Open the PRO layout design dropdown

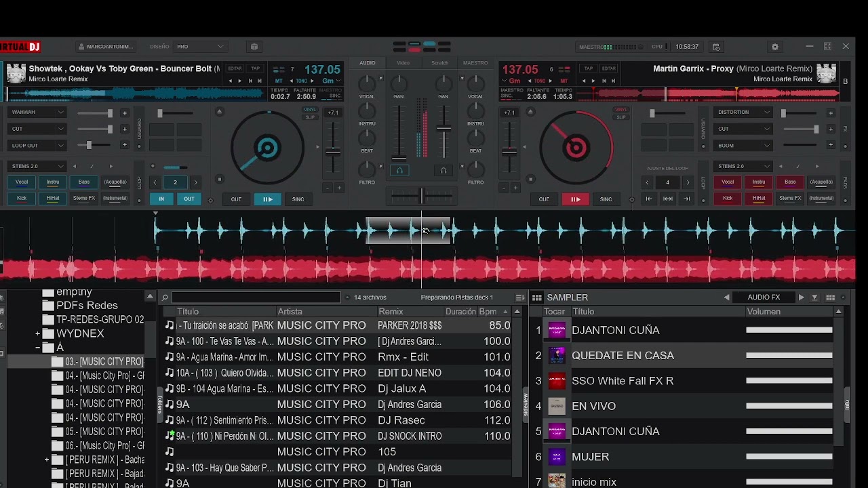pos(199,47)
